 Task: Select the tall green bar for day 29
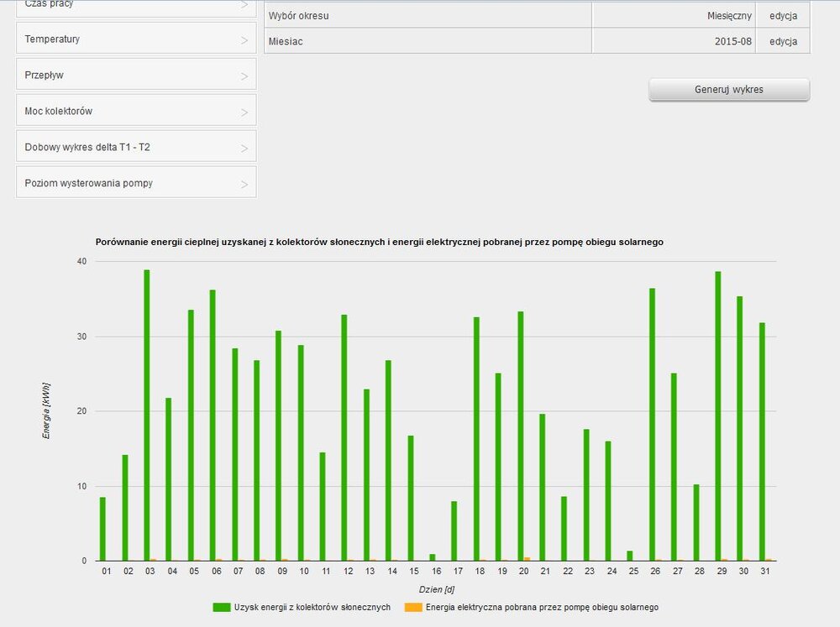tap(718, 416)
